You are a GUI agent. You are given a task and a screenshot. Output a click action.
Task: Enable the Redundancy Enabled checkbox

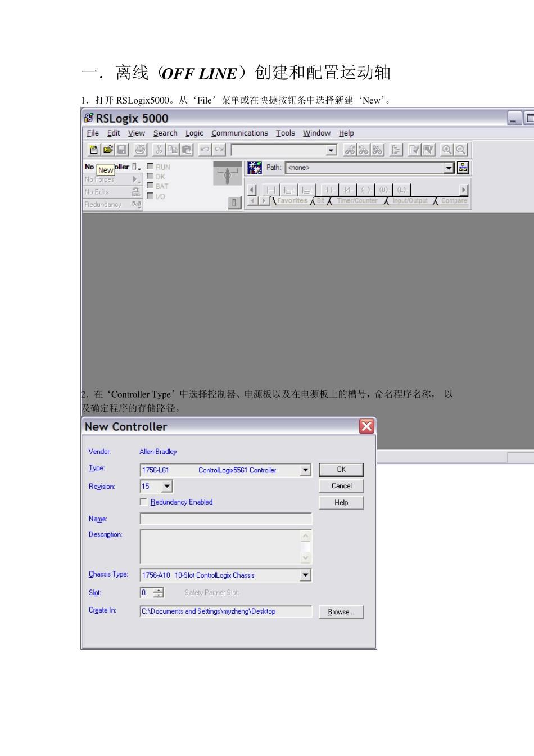[x=144, y=502]
